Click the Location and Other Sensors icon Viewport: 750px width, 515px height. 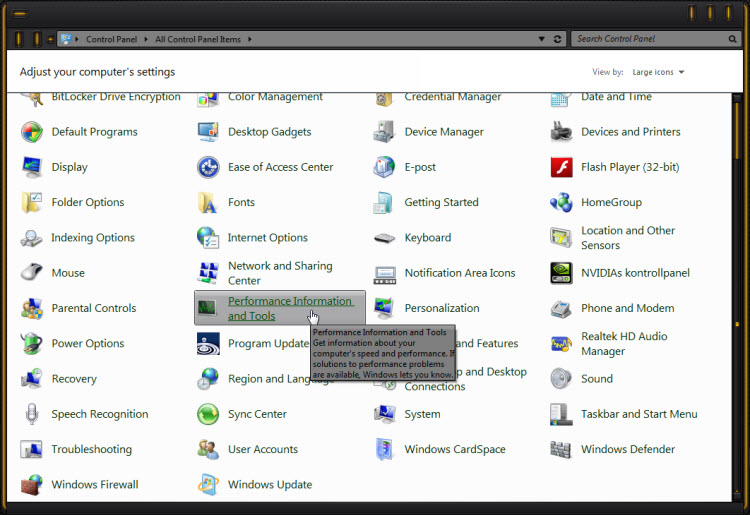click(x=561, y=238)
